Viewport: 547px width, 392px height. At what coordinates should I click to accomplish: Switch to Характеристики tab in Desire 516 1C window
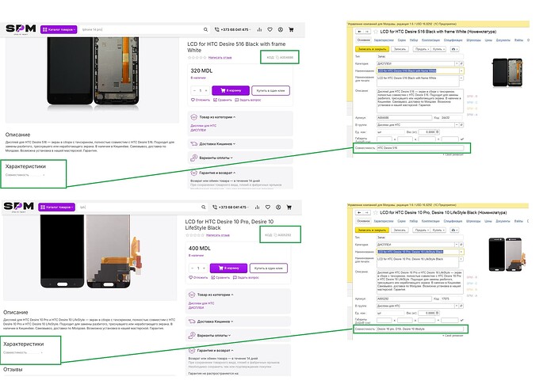coord(384,40)
